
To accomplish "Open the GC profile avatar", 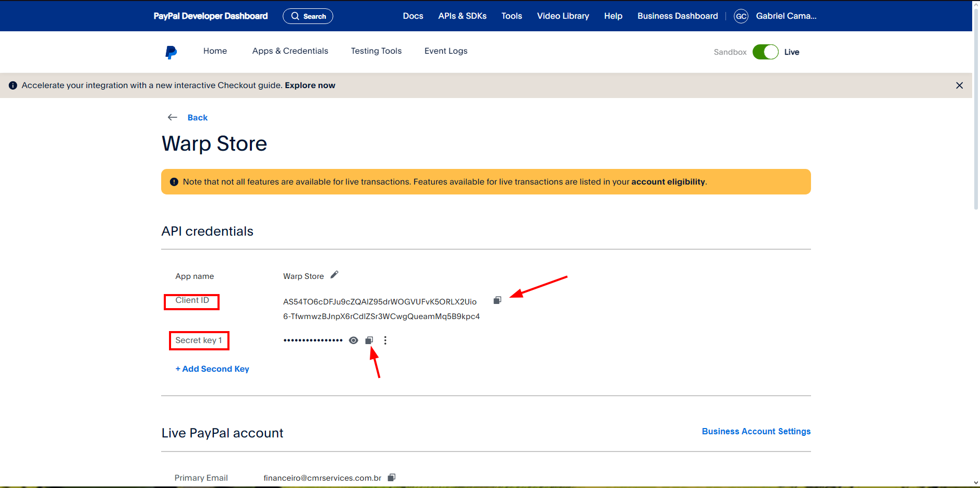I will click(x=741, y=16).
